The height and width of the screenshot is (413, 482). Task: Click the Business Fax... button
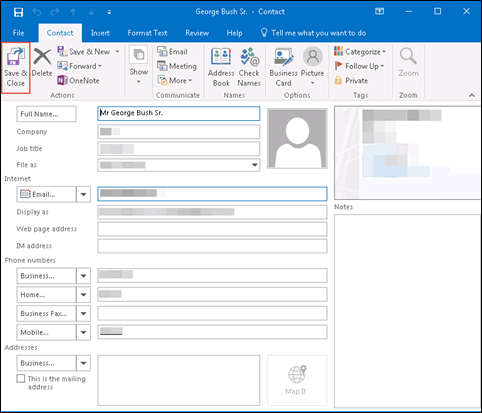coord(46,313)
